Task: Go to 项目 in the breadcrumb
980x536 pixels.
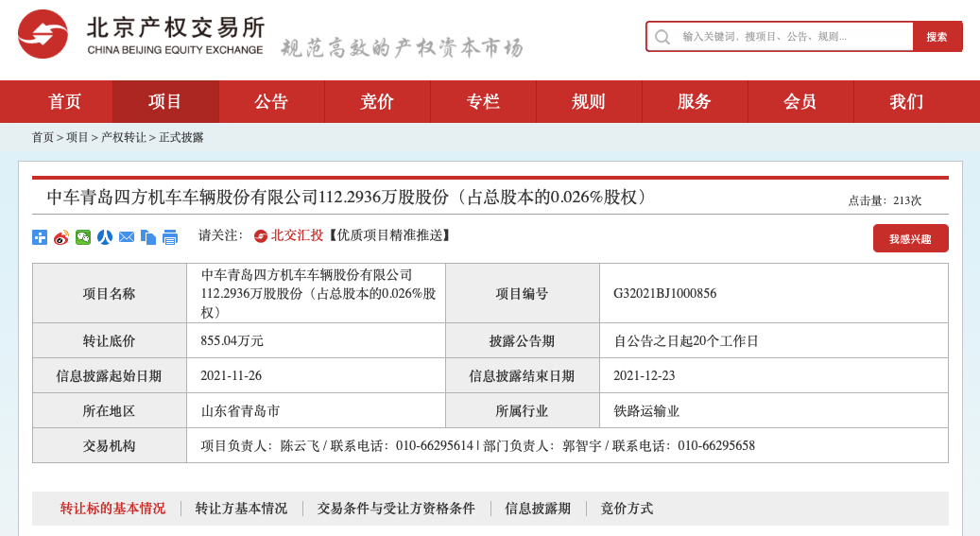Action: coord(77,138)
